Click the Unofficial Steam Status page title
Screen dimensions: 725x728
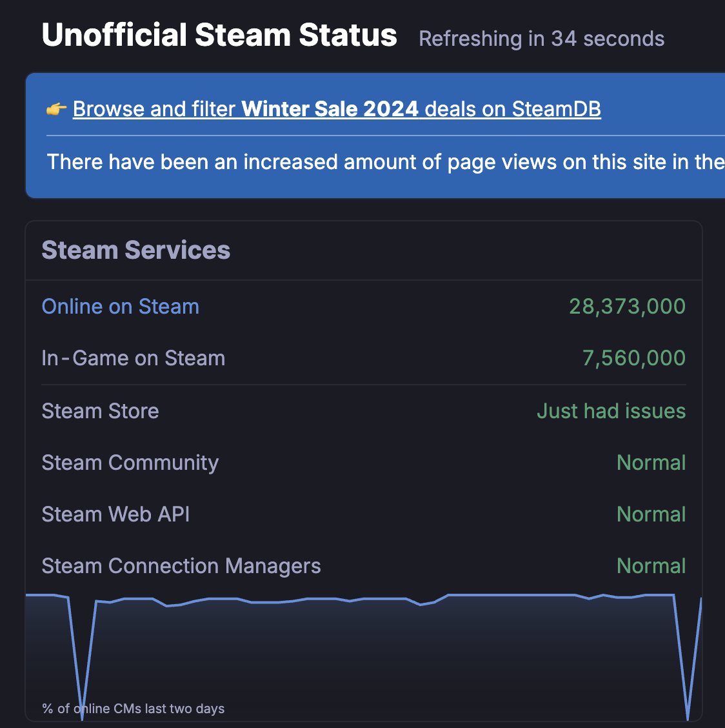coord(219,35)
